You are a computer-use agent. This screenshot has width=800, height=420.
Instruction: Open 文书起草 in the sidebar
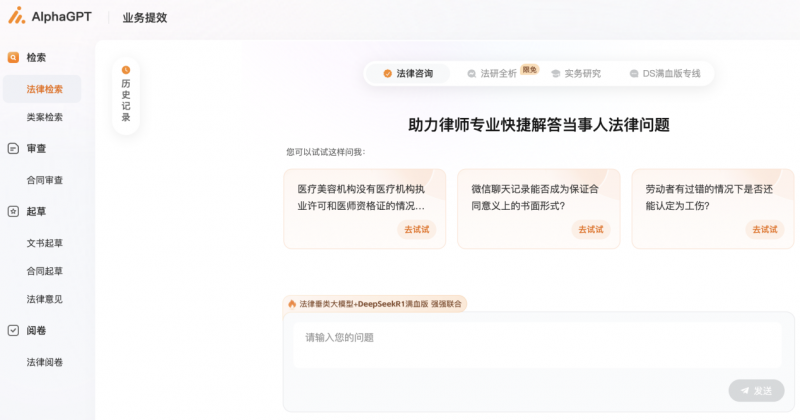(44, 243)
